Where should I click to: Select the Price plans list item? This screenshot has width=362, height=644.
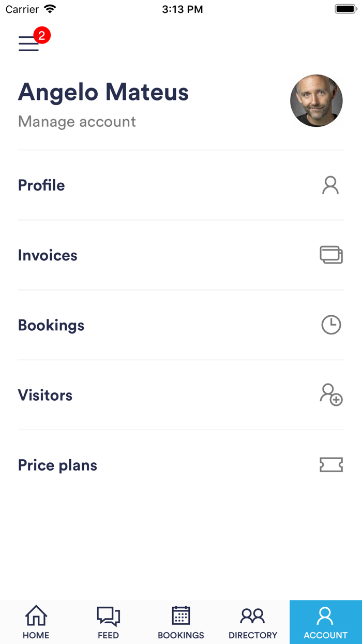57,465
